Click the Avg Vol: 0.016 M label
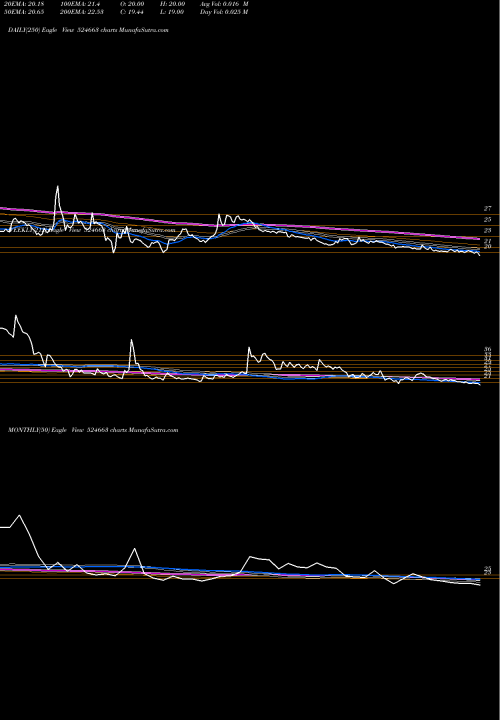 click(x=224, y=4)
